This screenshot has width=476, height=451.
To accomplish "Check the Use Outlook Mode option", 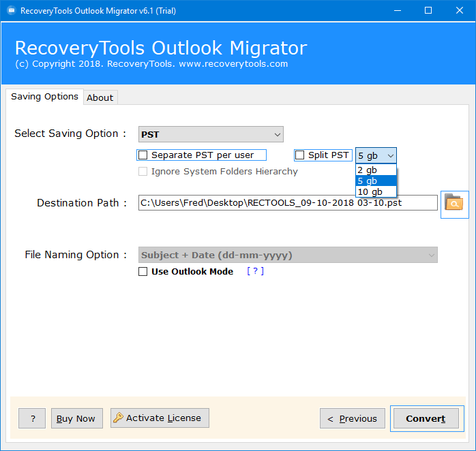I will point(143,271).
